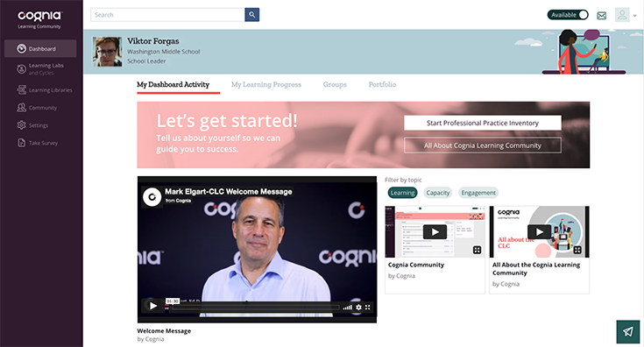644x347 pixels.
Task: Click the Cognia channel logo on video
Action: 152,196
